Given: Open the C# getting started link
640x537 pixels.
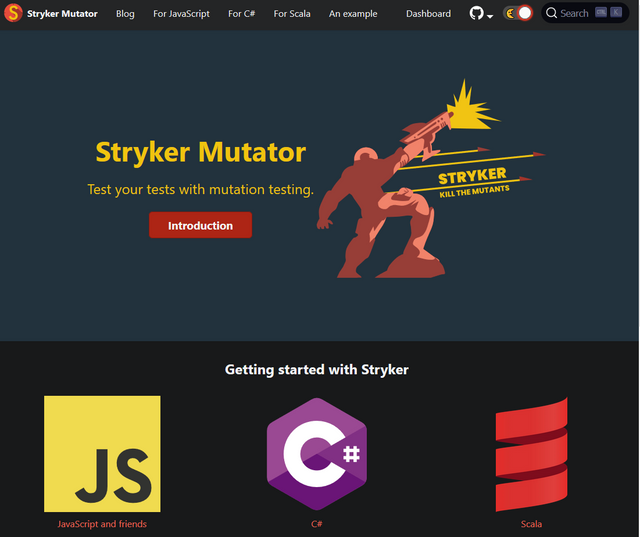Looking at the screenshot, I should tap(317, 524).
